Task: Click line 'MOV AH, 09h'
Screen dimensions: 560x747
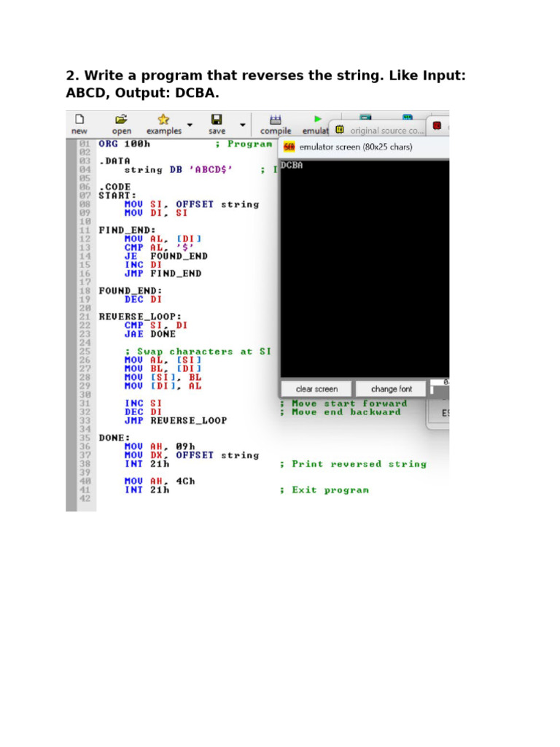Action: coord(160,447)
